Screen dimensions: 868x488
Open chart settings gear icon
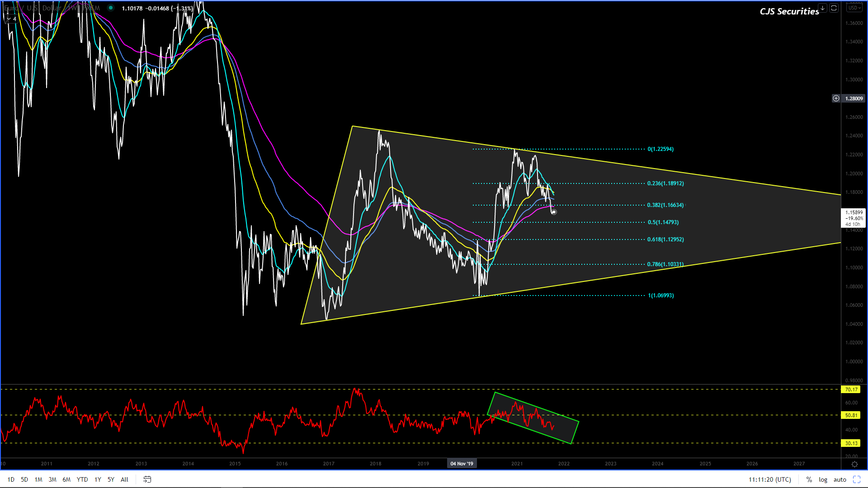pyautogui.click(x=854, y=464)
